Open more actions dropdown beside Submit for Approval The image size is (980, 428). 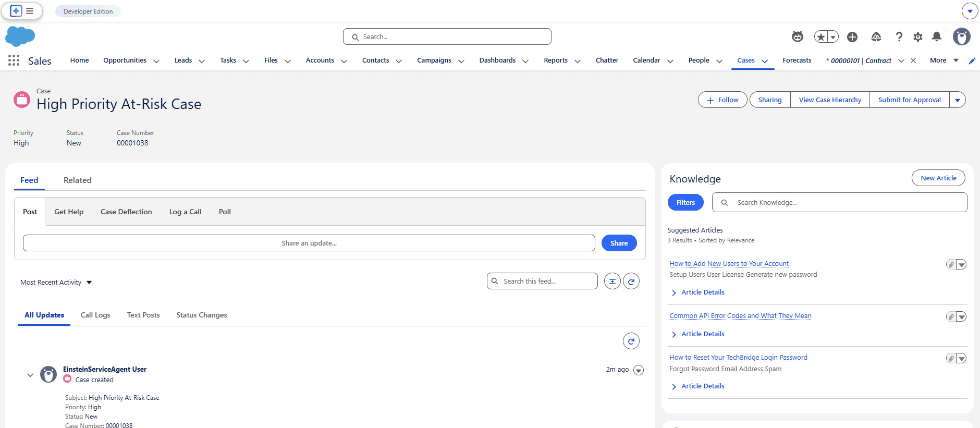(x=958, y=100)
